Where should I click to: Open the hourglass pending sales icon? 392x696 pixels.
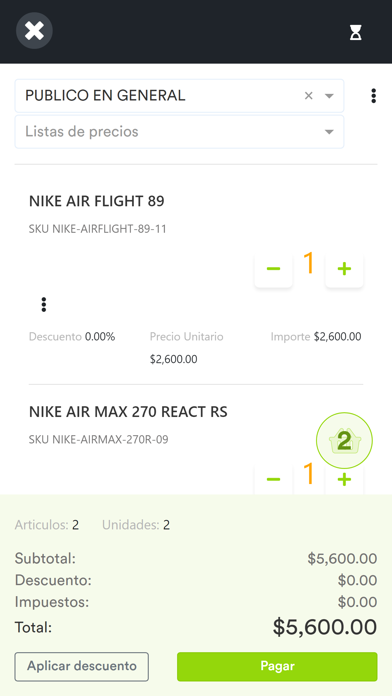click(x=356, y=32)
